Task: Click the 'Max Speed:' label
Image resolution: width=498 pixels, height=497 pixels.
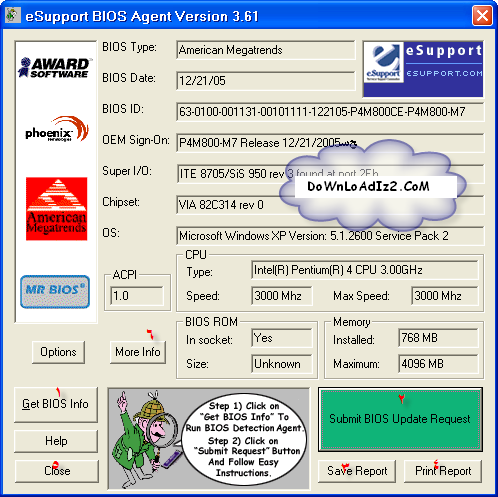Action: tap(361, 296)
